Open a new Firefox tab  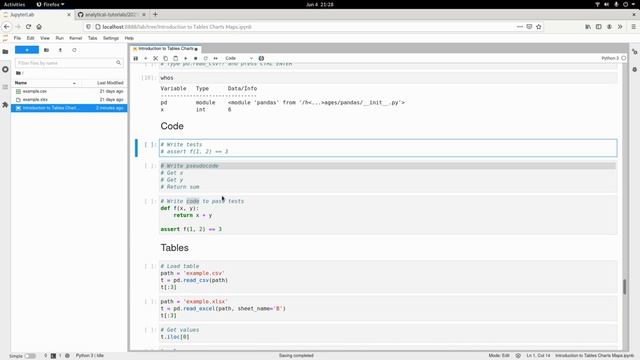[155, 14]
